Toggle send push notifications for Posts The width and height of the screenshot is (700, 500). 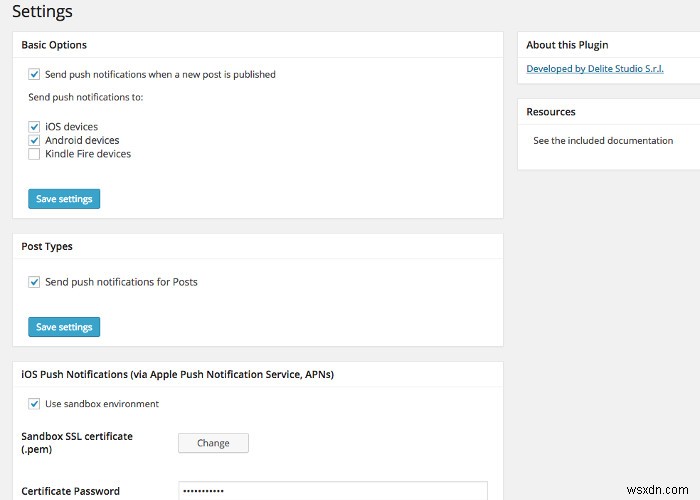pyautogui.click(x=34, y=282)
